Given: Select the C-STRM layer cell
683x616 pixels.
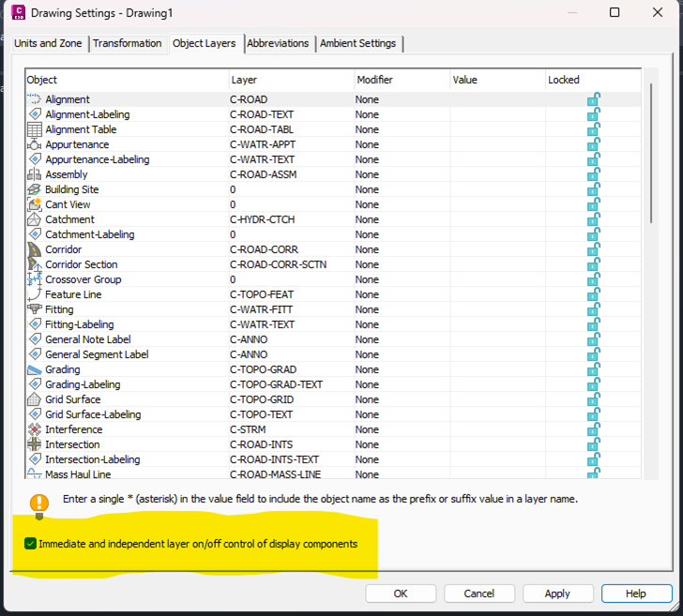Looking at the screenshot, I should tap(292, 429).
